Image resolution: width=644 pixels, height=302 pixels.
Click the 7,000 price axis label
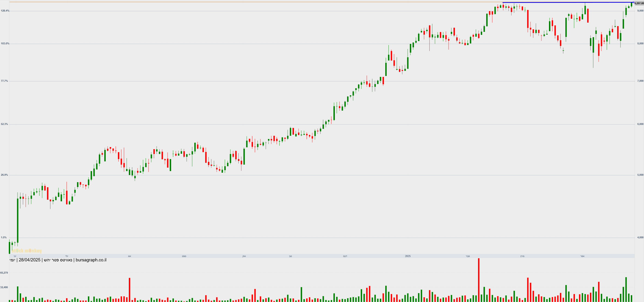(640, 81)
